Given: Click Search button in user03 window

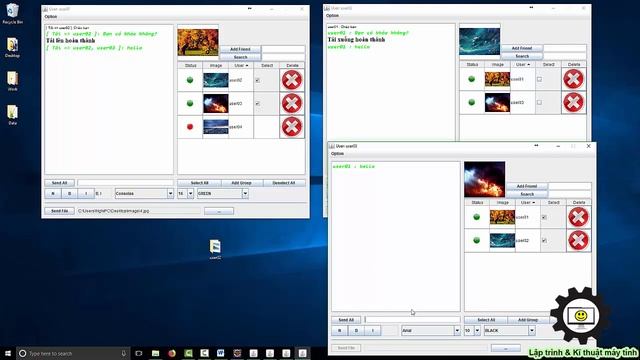Looking at the screenshot, I should coord(527,194).
